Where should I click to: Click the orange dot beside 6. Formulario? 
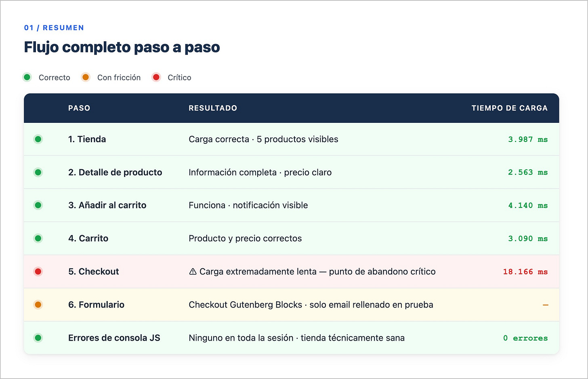[x=38, y=305]
